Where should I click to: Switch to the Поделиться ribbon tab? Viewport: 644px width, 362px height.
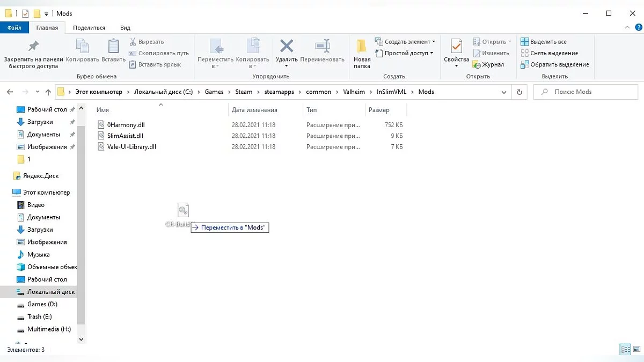89,27
